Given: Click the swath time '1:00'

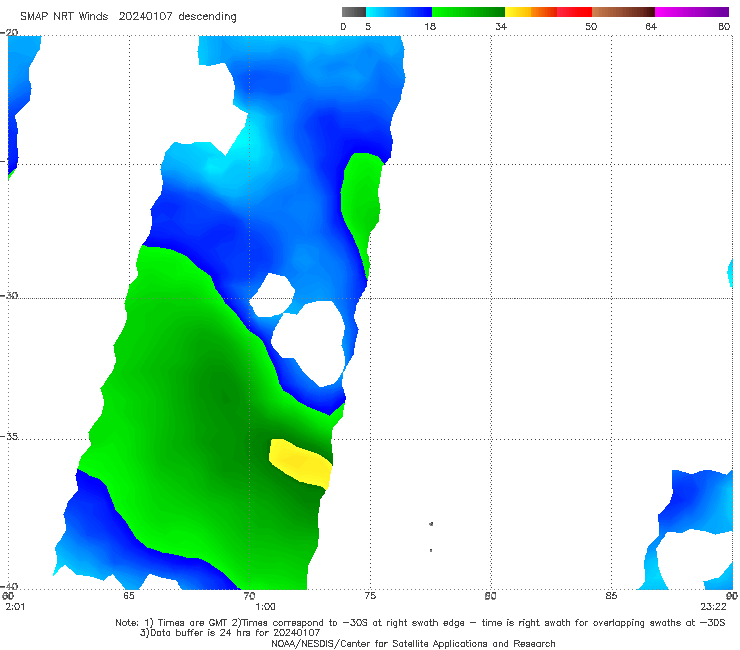Looking at the screenshot, I should (x=265, y=607).
